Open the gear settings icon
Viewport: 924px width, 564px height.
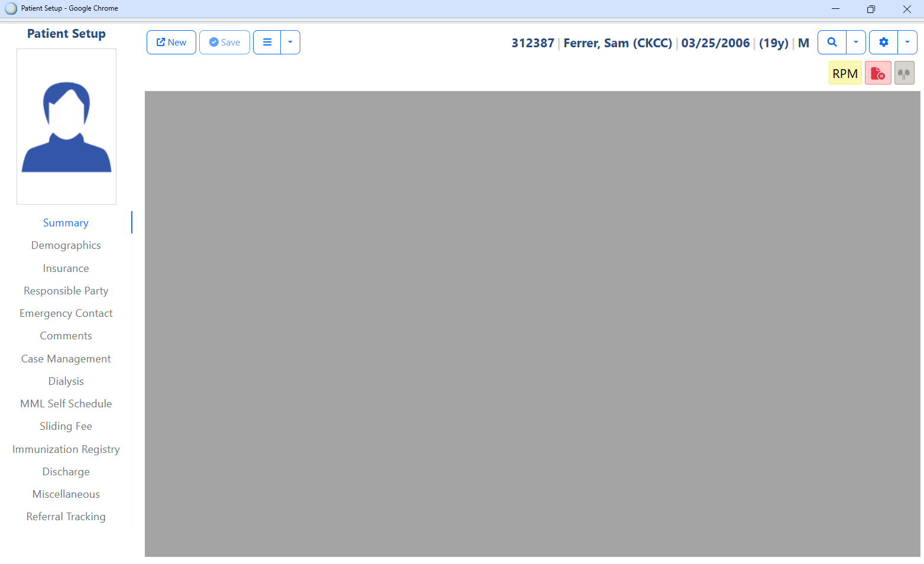coord(884,43)
